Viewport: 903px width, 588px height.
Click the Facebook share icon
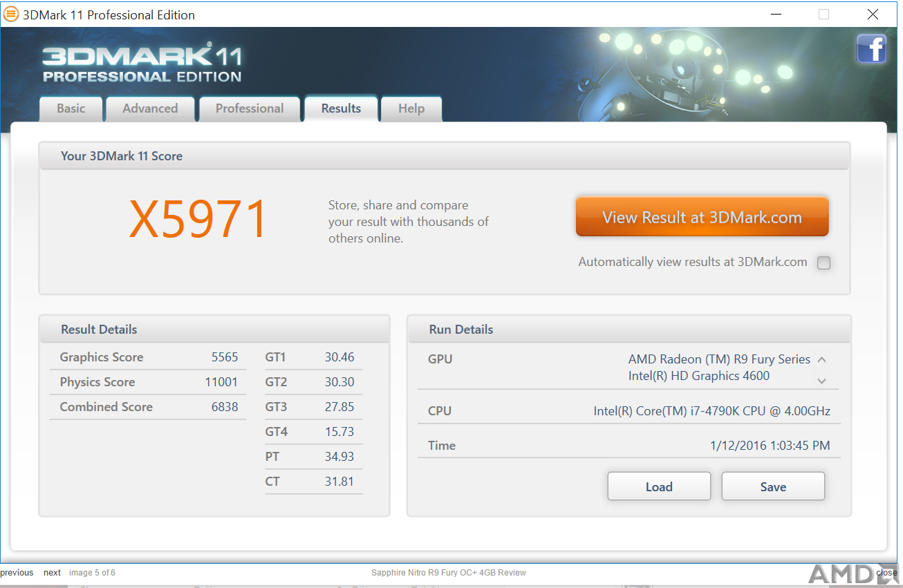871,49
